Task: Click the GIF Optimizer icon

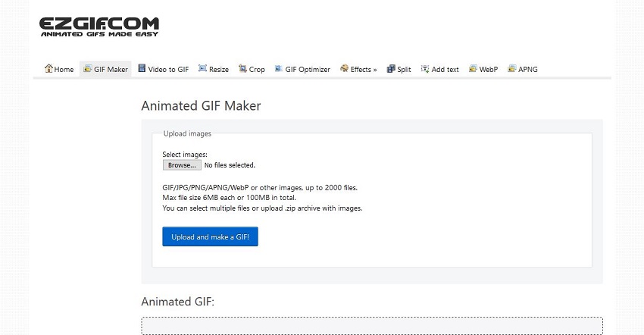Action: pyautogui.click(x=279, y=69)
